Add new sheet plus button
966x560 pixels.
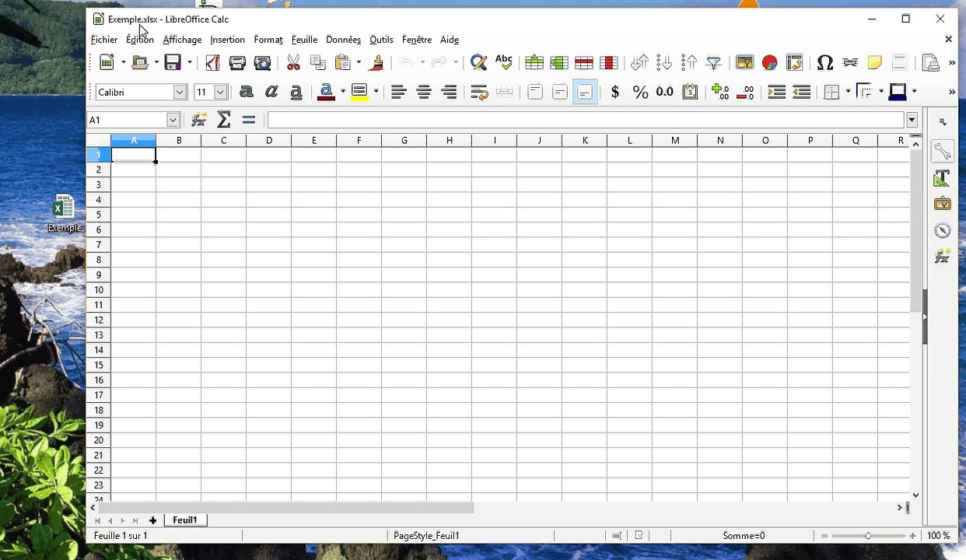click(x=152, y=520)
